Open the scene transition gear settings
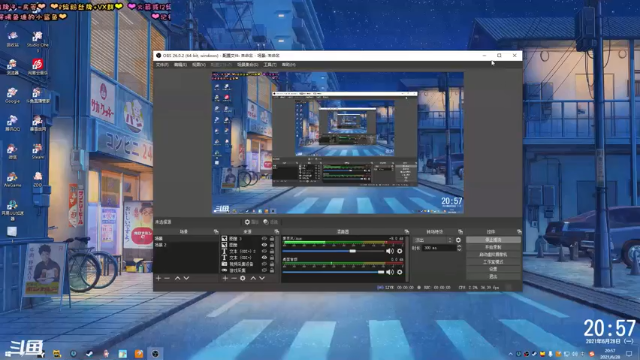Screen dimensions: 640x360 (458, 240)
